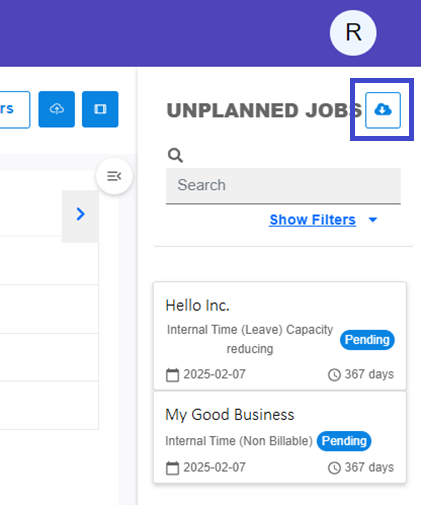Expand filters with the Show Filters arrow
The image size is (421, 505).
pos(373,220)
